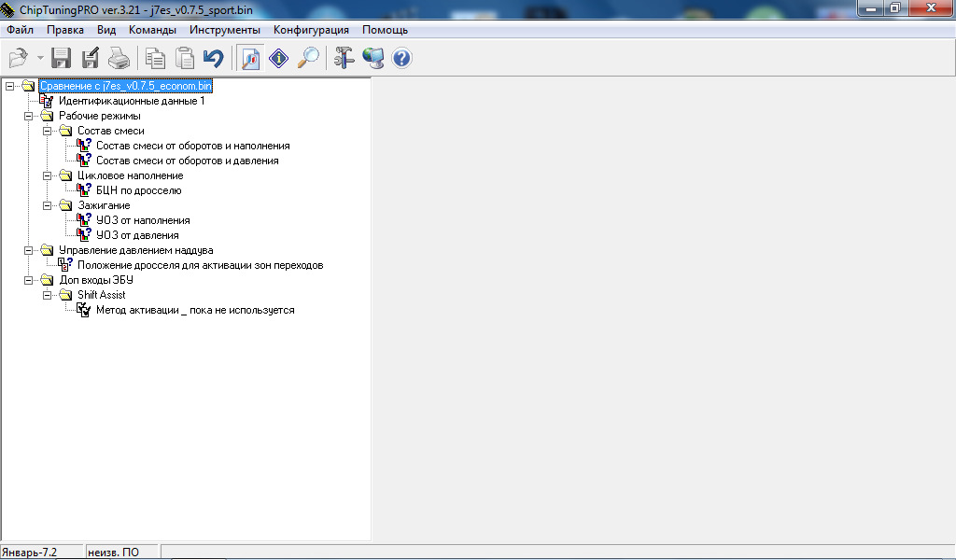Screen dimensions: 956x560
Task: Select УОЗ от давления table
Action: pyautogui.click(x=137, y=235)
